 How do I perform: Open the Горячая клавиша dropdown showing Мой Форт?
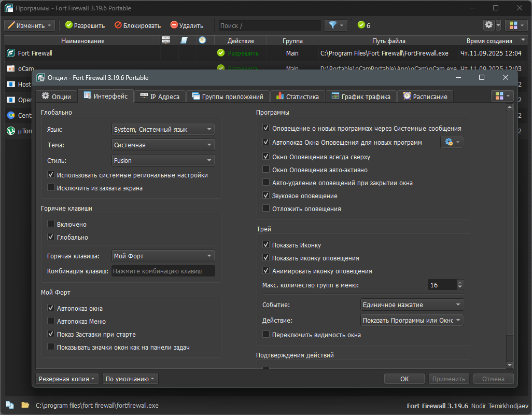pyautogui.click(x=163, y=256)
